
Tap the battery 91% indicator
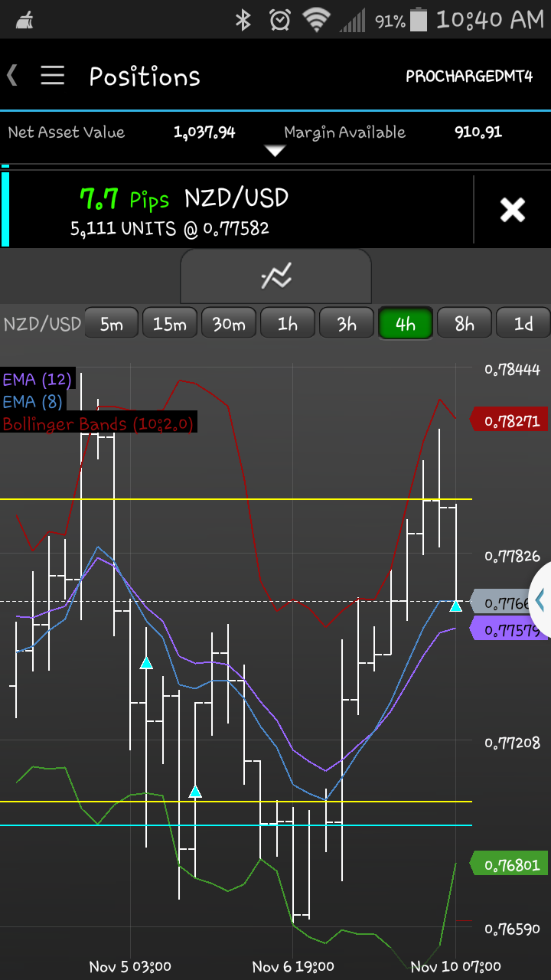click(x=403, y=20)
